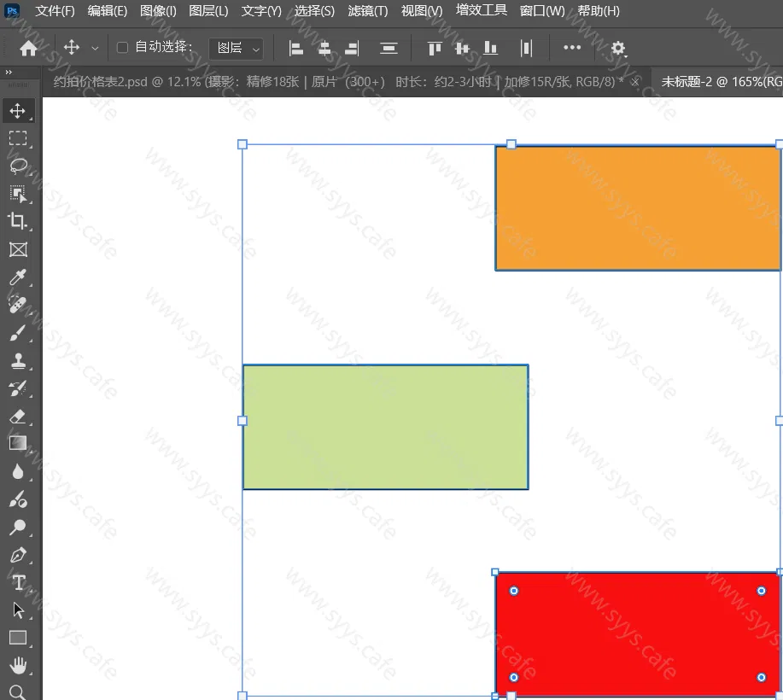783x700 pixels.
Task: Select the Hand tool
Action: pos(18,666)
